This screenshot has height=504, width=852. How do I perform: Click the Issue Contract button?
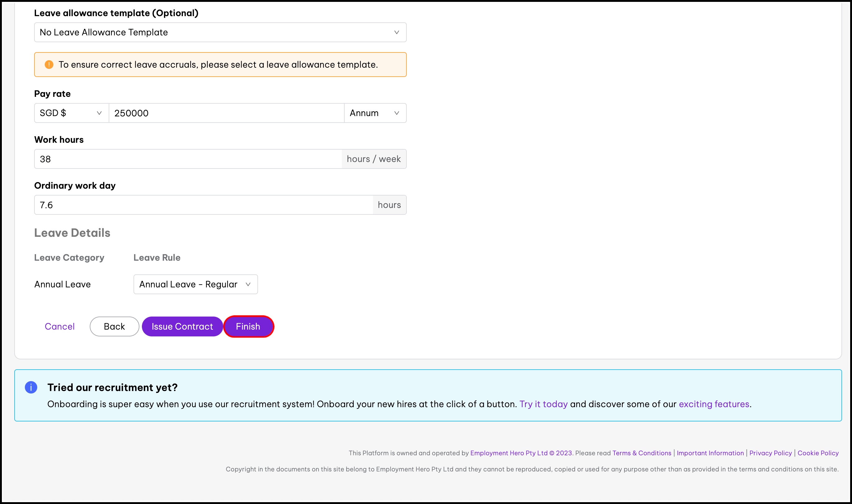[183, 326]
